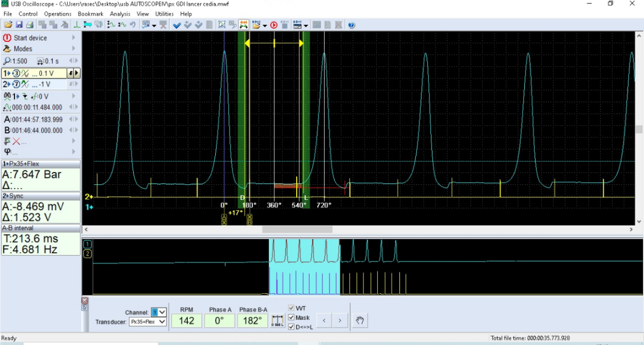Click the hand pan tool icon
Screen dimensions: 644x345
(361, 321)
